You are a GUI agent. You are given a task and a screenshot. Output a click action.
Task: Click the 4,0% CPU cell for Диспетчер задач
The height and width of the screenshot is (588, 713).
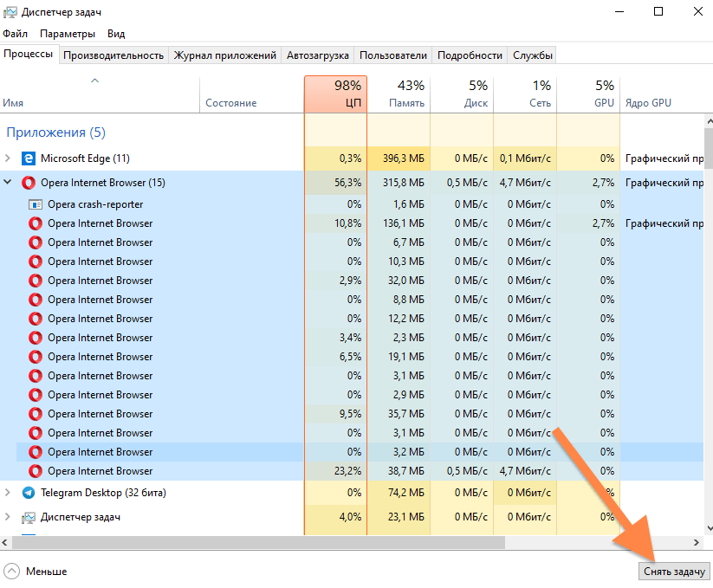[335, 517]
